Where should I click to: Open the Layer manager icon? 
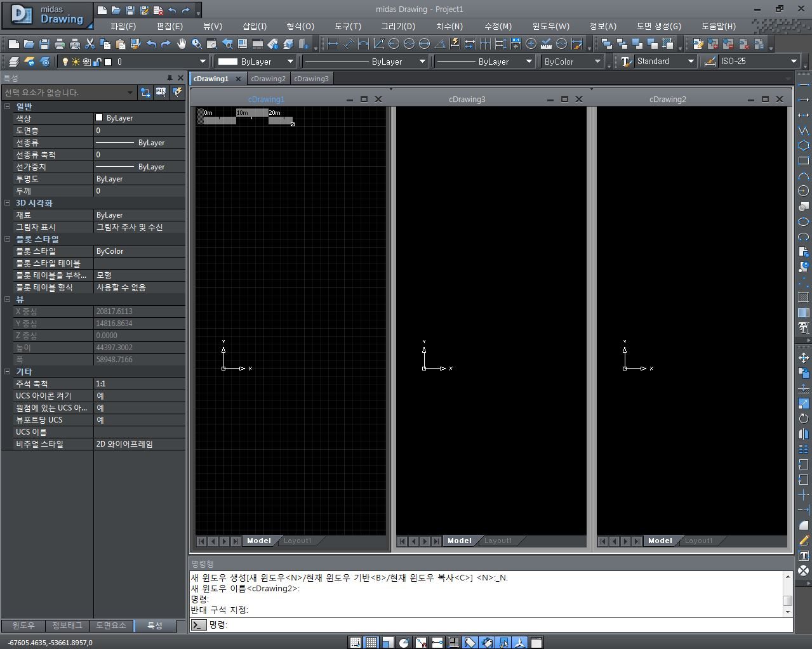click(13, 62)
